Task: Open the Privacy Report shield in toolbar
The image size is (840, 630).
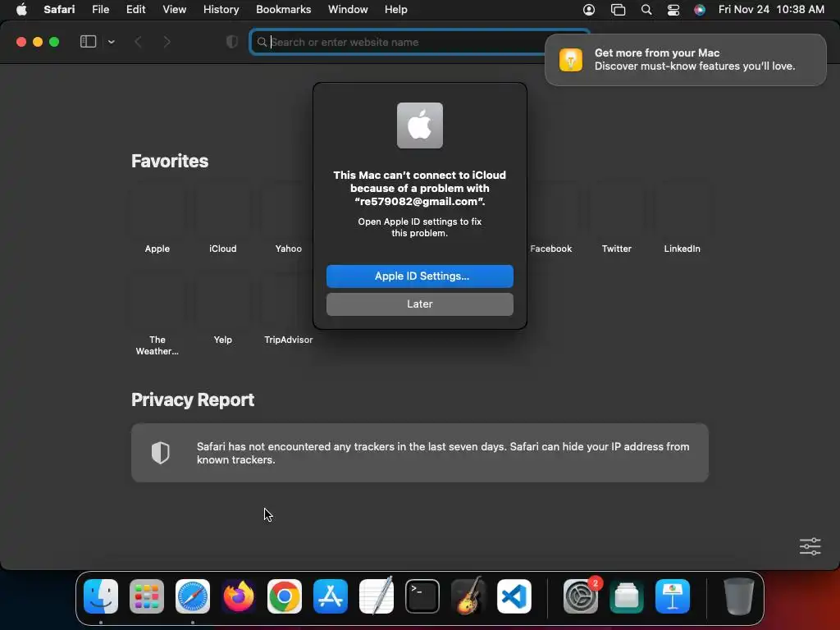Action: pyautogui.click(x=232, y=42)
